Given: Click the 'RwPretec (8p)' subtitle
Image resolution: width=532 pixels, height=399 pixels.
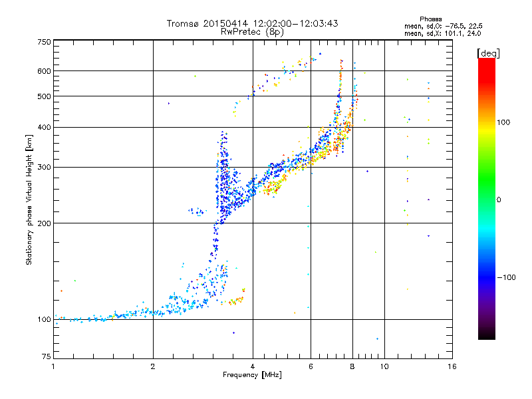Looking at the screenshot, I should coord(252,32).
